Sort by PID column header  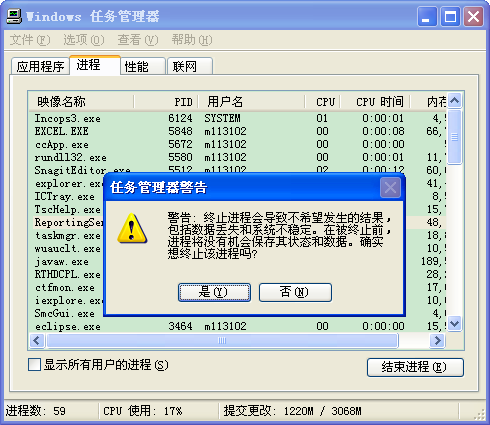pyautogui.click(x=166, y=102)
